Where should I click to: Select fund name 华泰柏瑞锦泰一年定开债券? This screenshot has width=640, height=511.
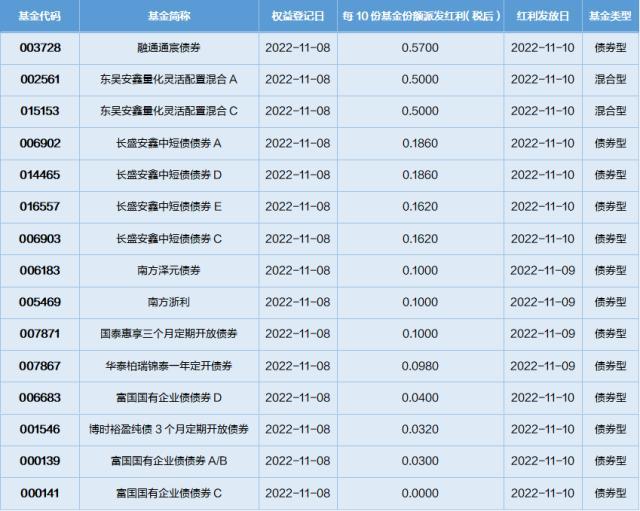(x=169, y=366)
